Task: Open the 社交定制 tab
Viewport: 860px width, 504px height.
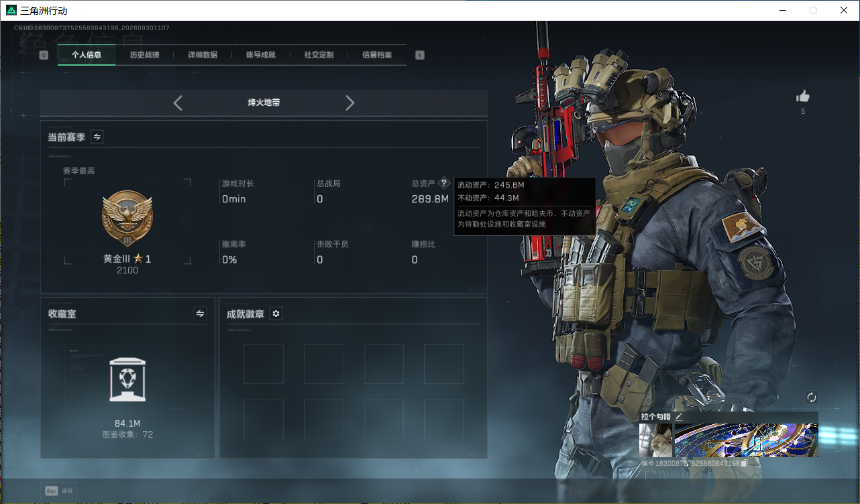Action: point(319,55)
